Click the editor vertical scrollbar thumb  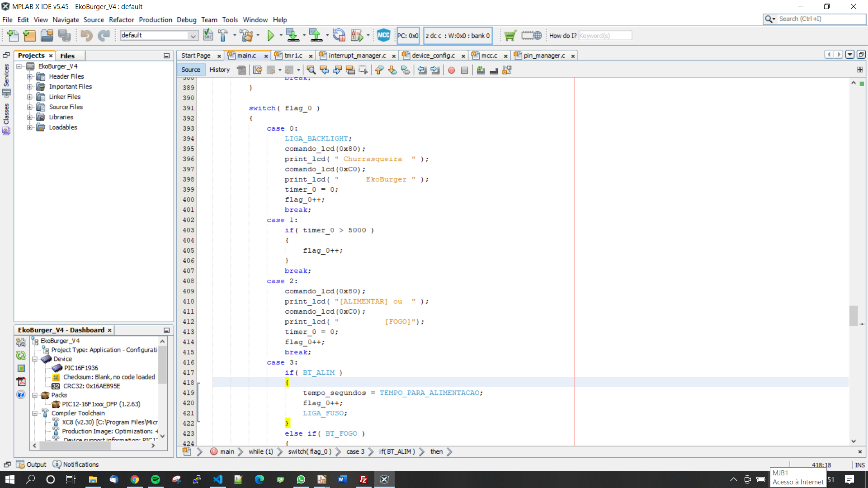pos(853,315)
